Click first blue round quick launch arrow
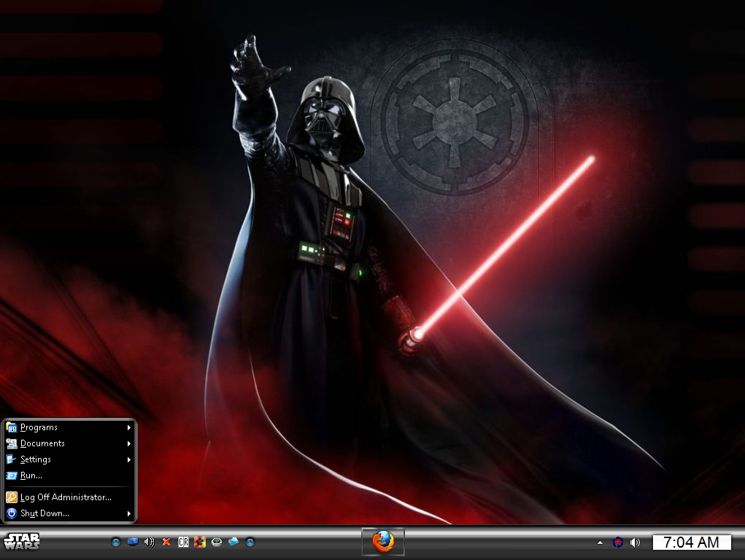Screen dimensions: 745x560 coord(116,542)
